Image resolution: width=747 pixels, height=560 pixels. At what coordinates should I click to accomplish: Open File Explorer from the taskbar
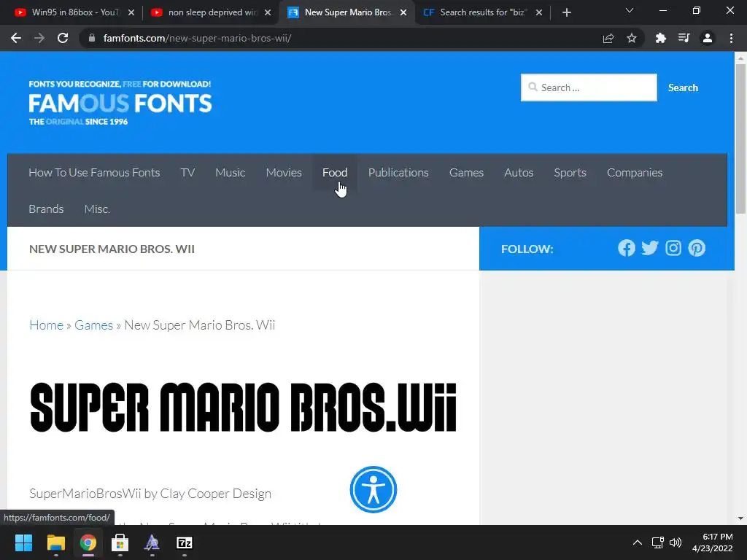coord(55,542)
